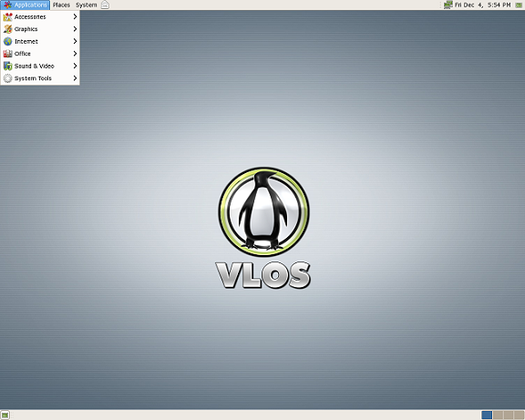
Task: Open the Places menu
Action: [x=61, y=5]
